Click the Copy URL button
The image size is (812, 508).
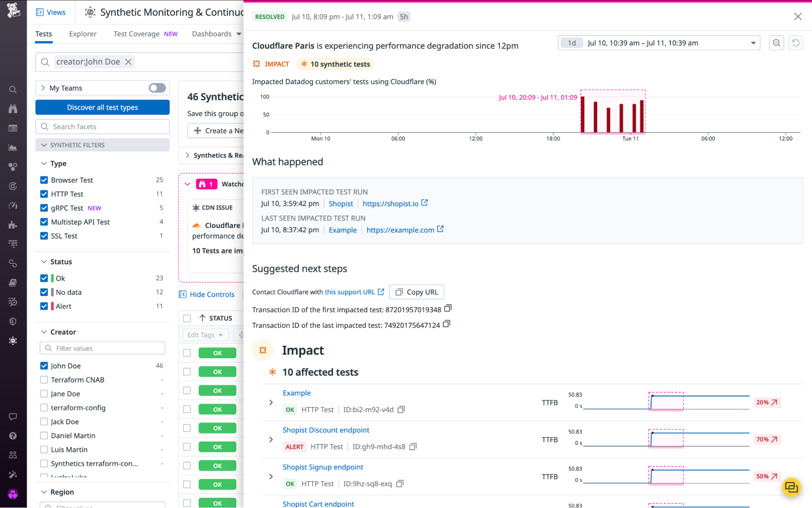click(x=416, y=292)
